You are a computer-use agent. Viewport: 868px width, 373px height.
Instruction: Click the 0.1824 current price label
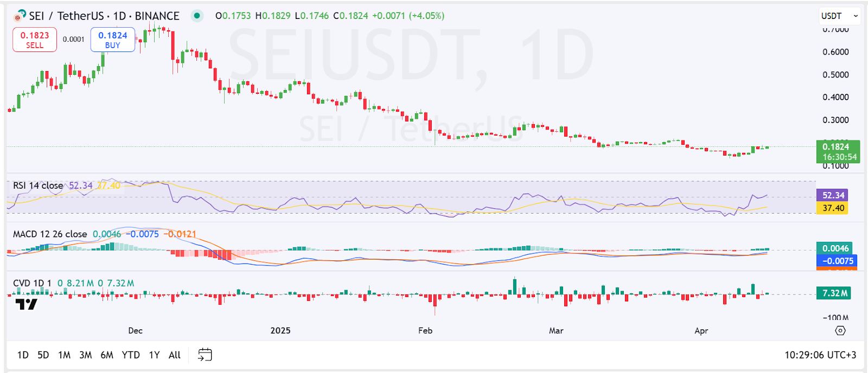pyautogui.click(x=838, y=152)
